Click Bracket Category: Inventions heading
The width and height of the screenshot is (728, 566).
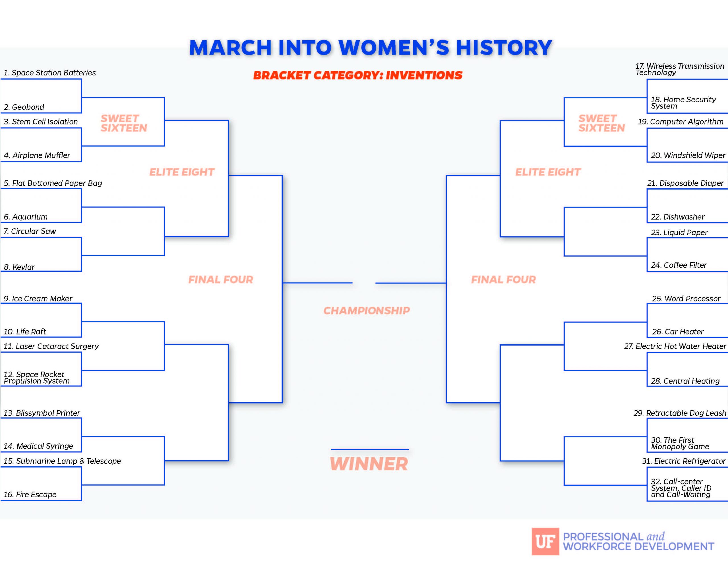pos(358,75)
